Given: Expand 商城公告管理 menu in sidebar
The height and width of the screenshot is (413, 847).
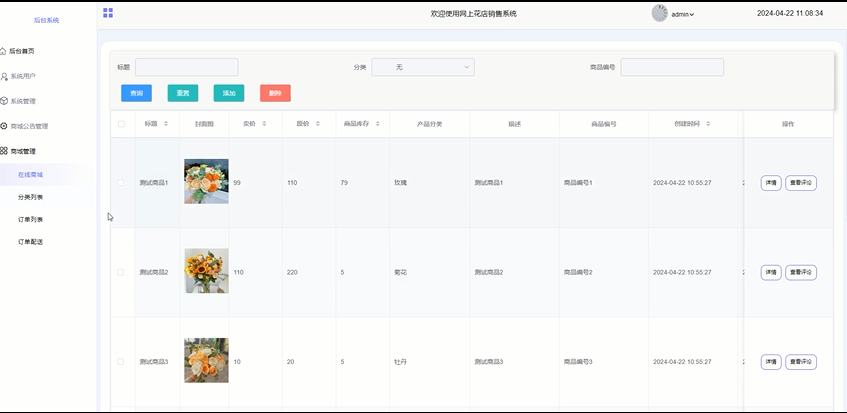Looking at the screenshot, I should pos(29,126).
